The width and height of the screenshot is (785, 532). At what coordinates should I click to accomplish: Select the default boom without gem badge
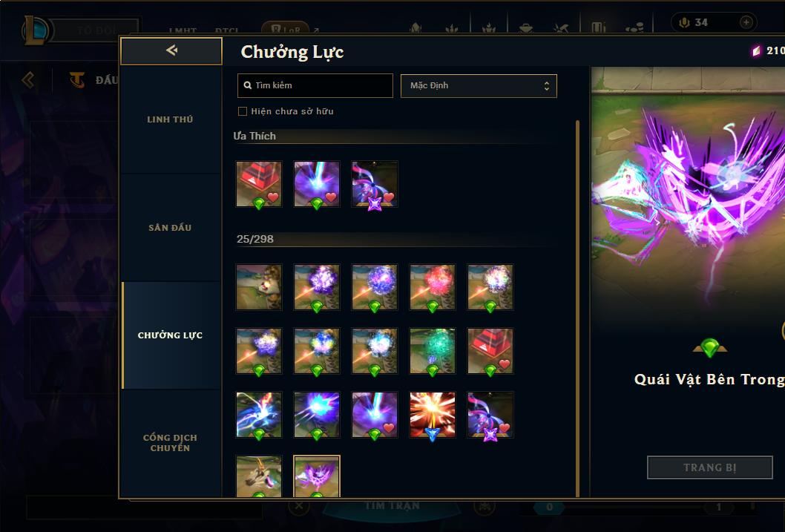click(x=259, y=287)
